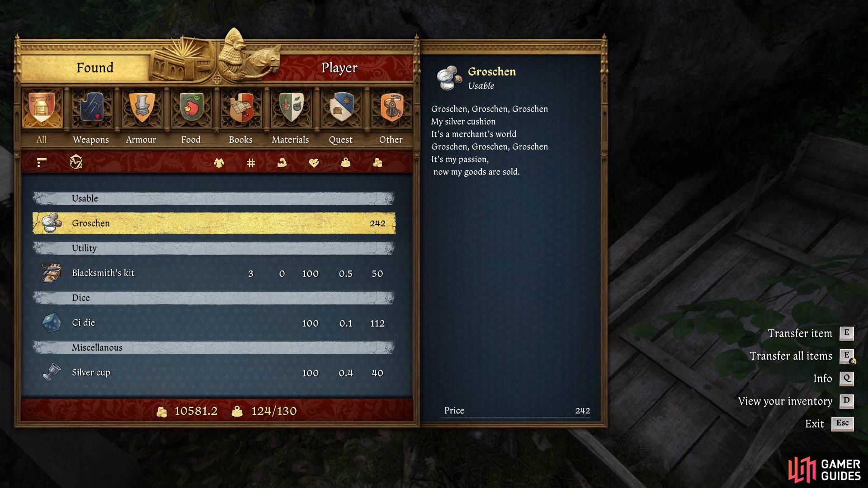
Task: Switch to the Player tab
Action: point(340,68)
